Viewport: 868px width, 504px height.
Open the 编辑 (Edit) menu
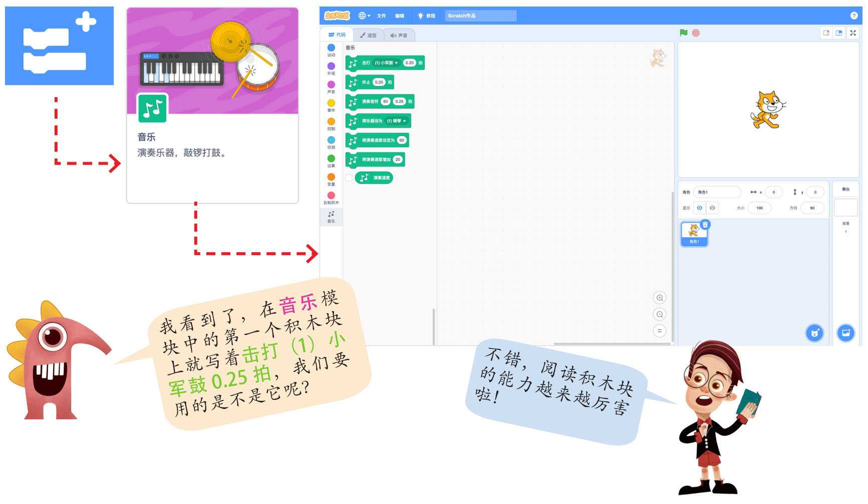click(x=400, y=16)
